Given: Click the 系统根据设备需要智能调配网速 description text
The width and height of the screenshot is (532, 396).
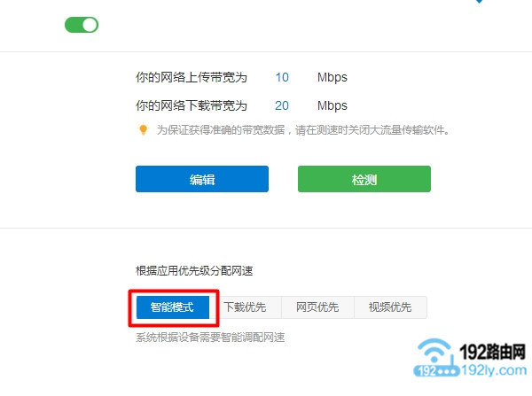Looking at the screenshot, I should [210, 338].
